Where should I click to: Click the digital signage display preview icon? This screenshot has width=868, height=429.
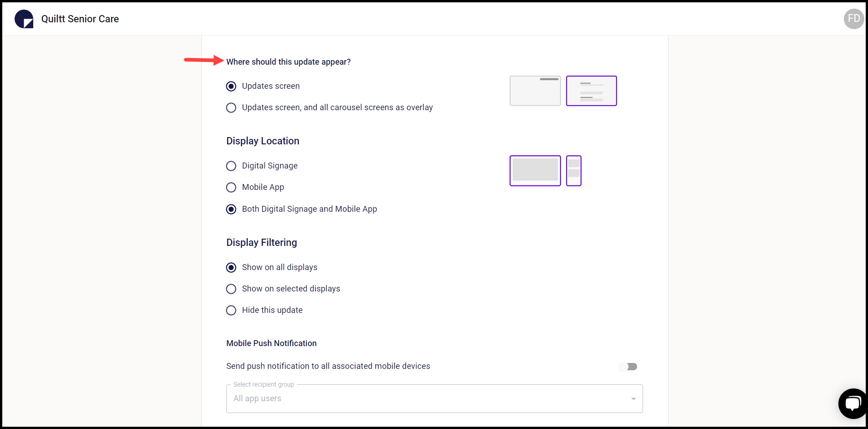[535, 171]
